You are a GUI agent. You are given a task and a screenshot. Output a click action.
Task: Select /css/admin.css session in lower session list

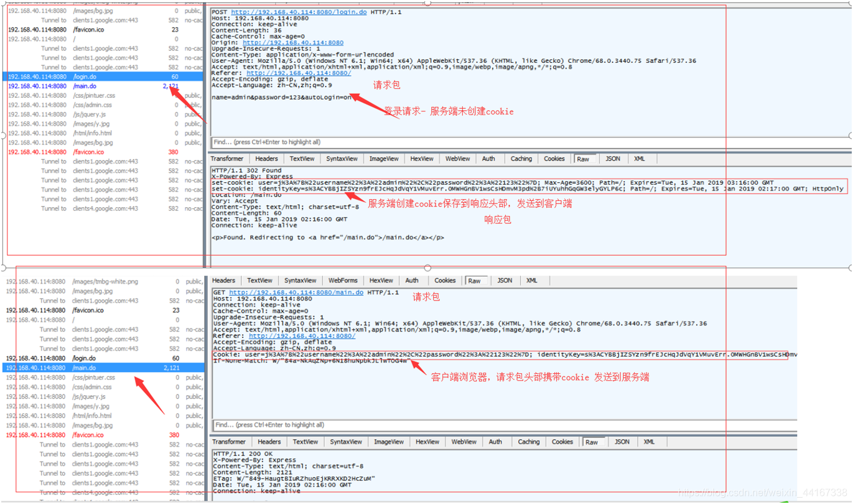tap(103, 387)
